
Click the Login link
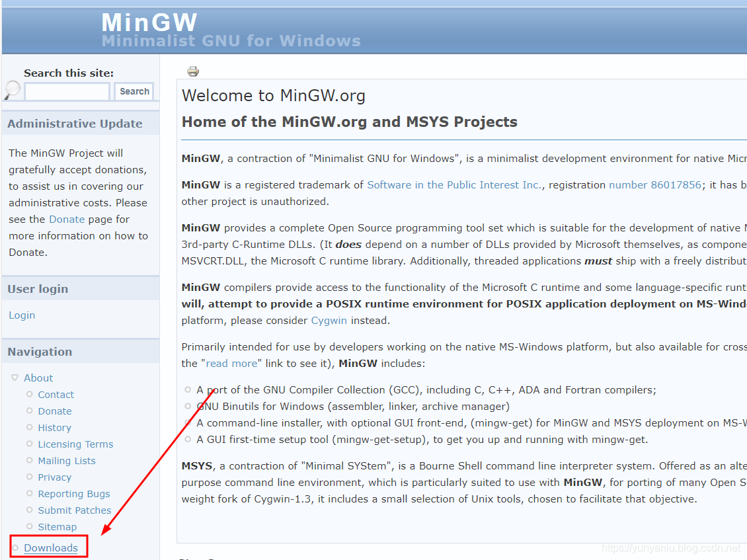pos(22,315)
